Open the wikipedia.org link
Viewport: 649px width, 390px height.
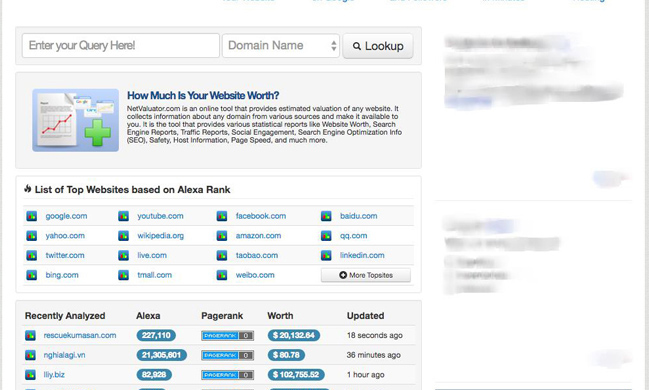(x=161, y=236)
